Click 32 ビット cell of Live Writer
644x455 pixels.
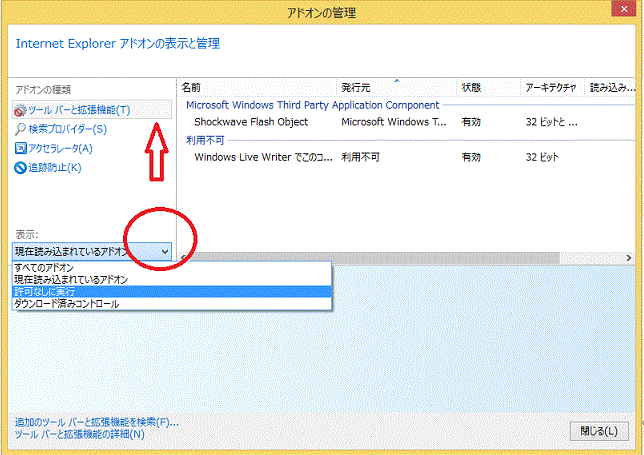(x=542, y=157)
